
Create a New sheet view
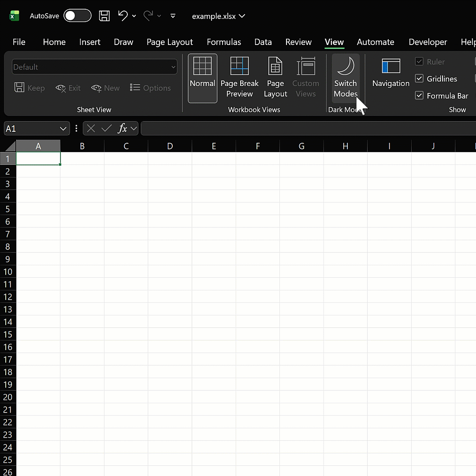tap(105, 88)
